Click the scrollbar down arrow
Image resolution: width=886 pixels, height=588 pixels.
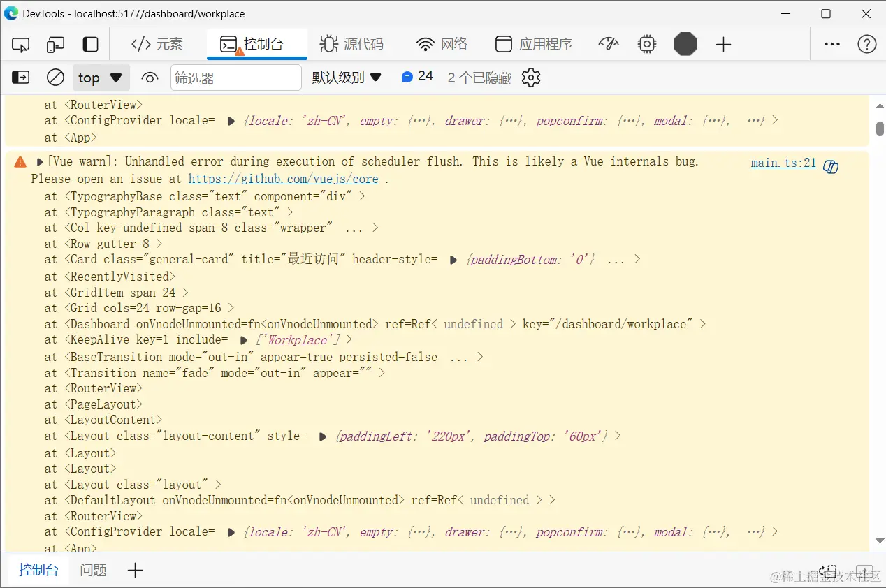(880, 541)
